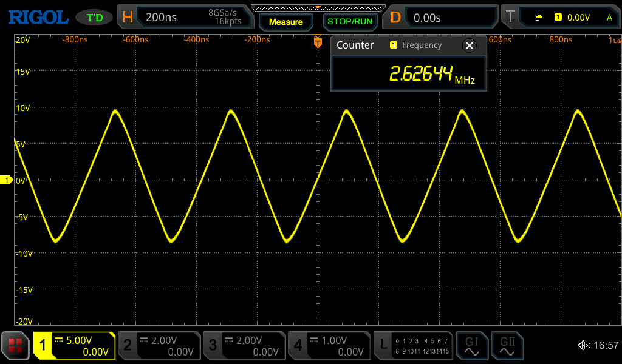Tap the T'D trigger status indicator

click(x=94, y=18)
